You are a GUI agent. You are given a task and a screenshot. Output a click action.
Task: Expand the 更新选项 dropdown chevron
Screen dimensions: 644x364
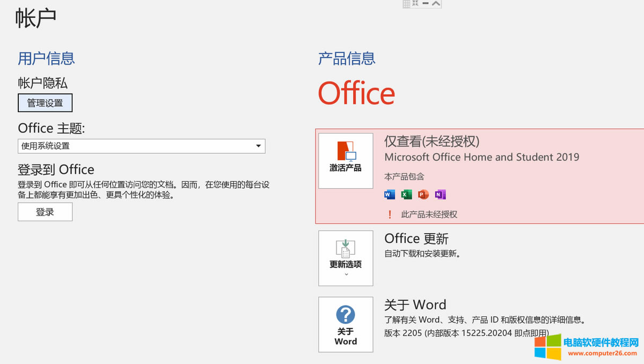coord(346,274)
